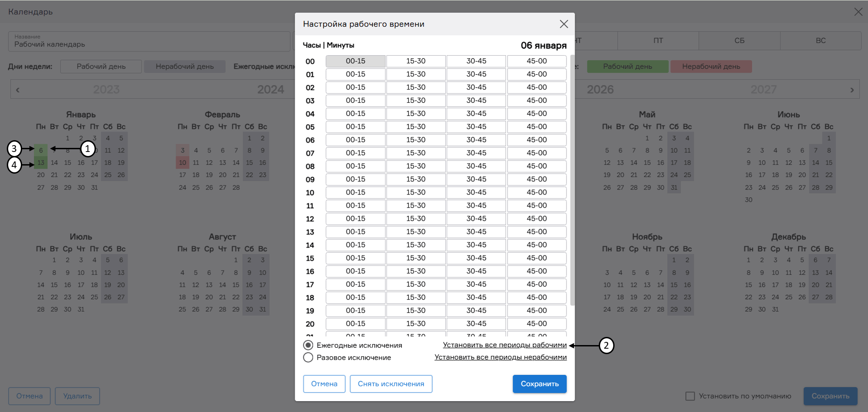The width and height of the screenshot is (868, 412).
Task: Click Установить все периоды рабочими link
Action: click(505, 345)
